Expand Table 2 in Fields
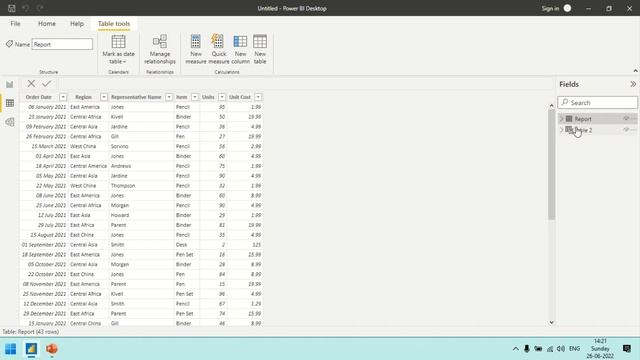This screenshot has width=640, height=360. [561, 130]
